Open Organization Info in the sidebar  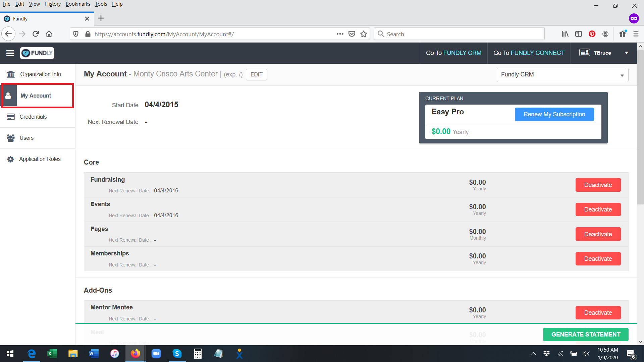click(x=38, y=74)
